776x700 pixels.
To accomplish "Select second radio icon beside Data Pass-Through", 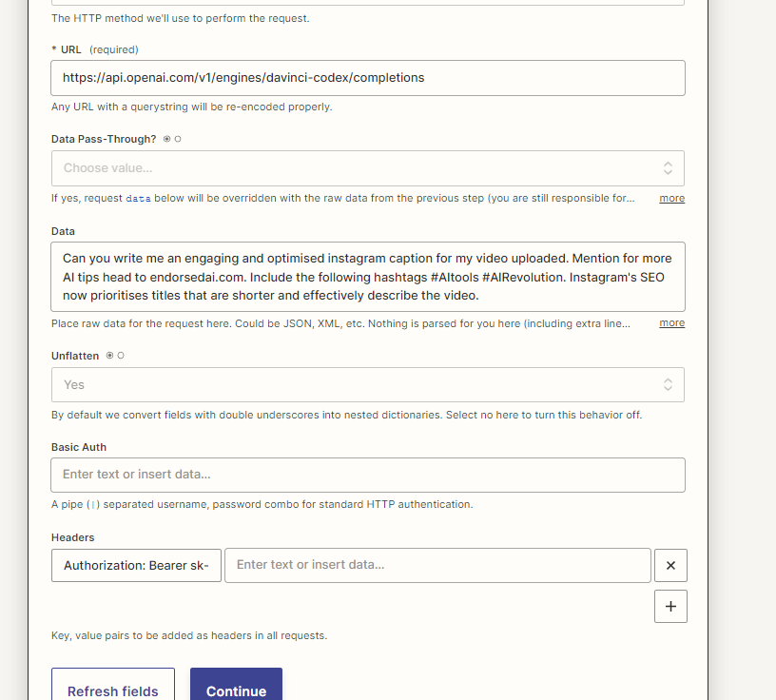I will [x=178, y=139].
